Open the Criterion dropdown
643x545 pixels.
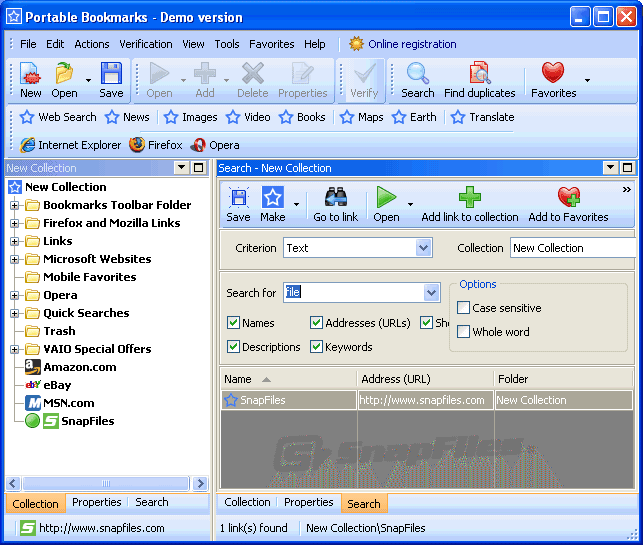[423, 248]
